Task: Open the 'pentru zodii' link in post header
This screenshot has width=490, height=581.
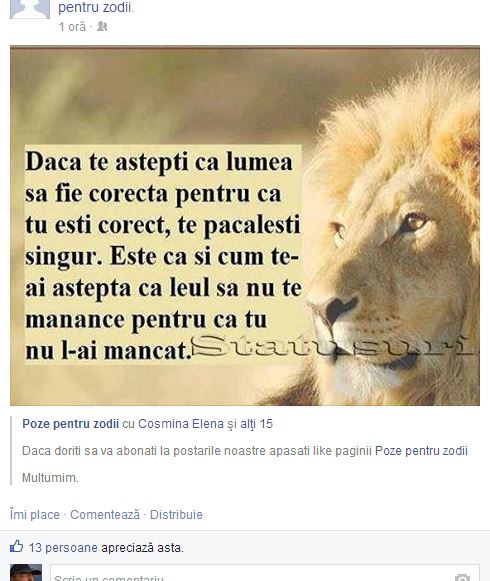Action: point(95,7)
